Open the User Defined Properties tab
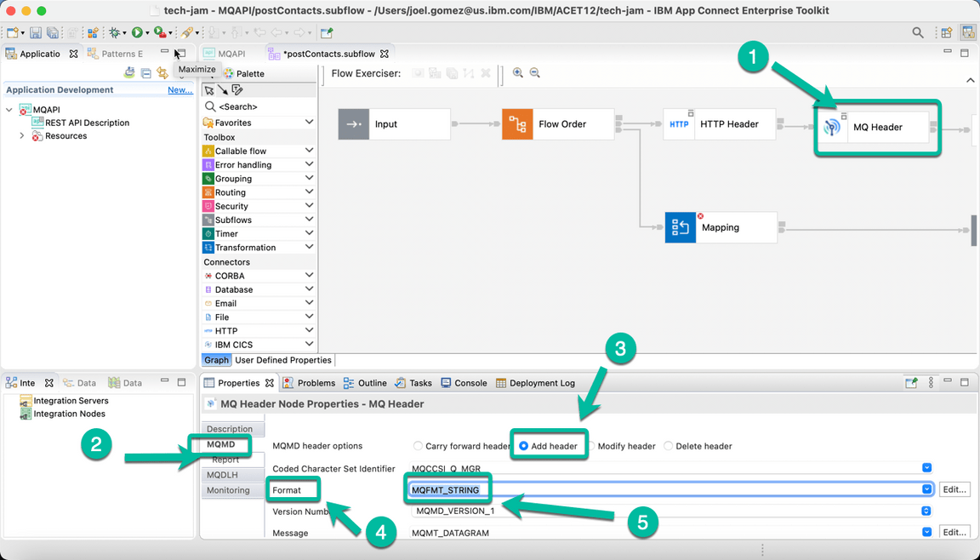The width and height of the screenshot is (980, 560). tap(282, 359)
